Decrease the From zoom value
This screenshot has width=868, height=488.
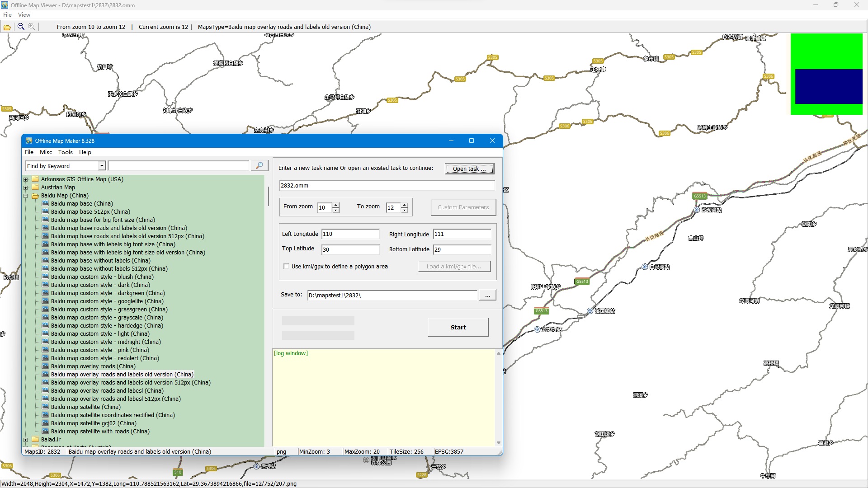336,210
